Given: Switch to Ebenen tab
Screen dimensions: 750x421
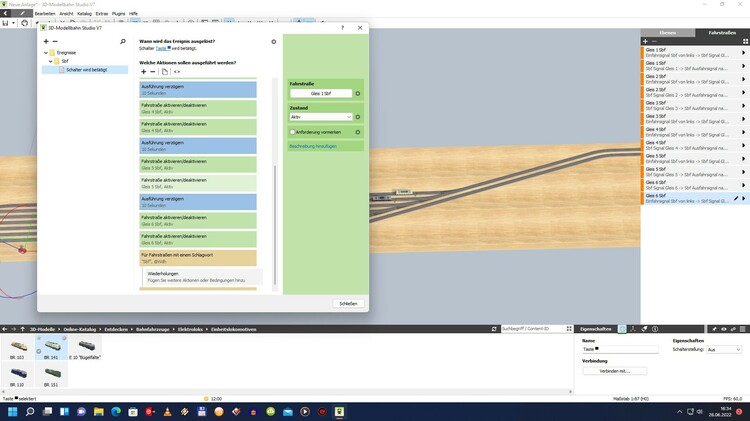Looking at the screenshot, I should click(x=668, y=33).
